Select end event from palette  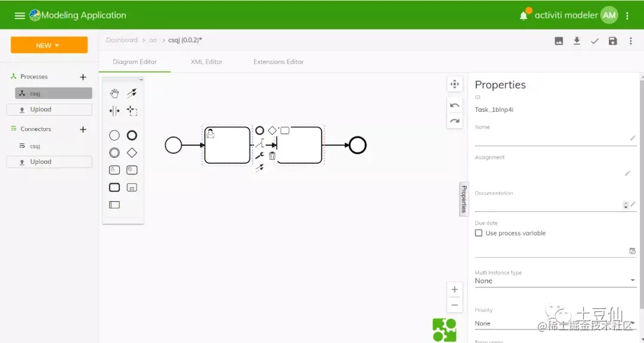[132, 135]
